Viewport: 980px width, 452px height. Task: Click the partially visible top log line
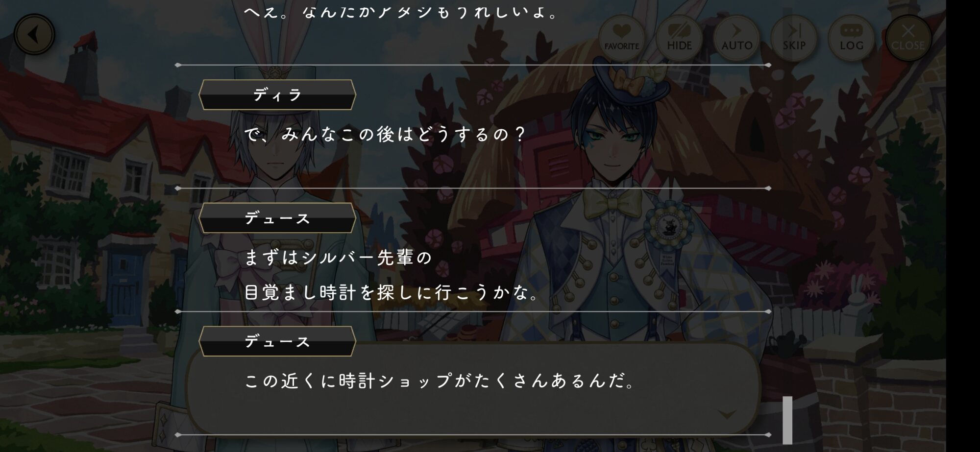tap(401, 12)
